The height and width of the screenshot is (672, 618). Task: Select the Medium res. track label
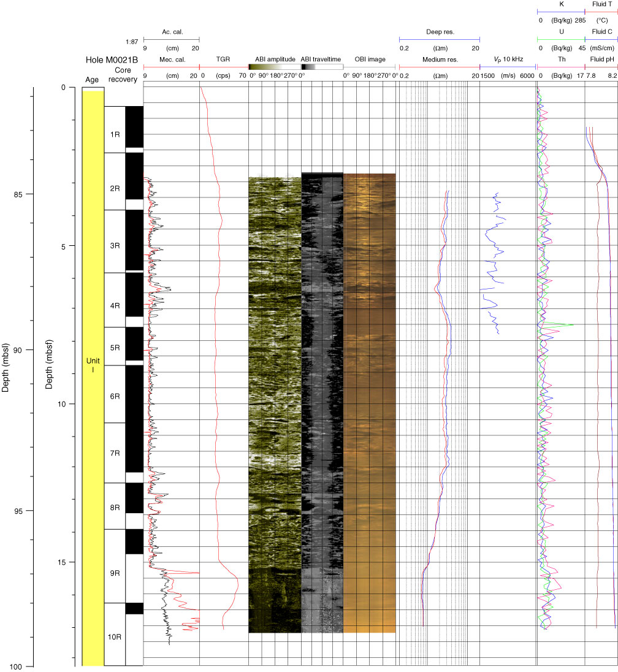439,59
